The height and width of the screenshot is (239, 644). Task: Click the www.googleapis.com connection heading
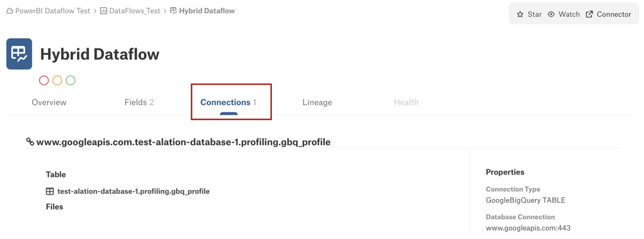pos(184,142)
